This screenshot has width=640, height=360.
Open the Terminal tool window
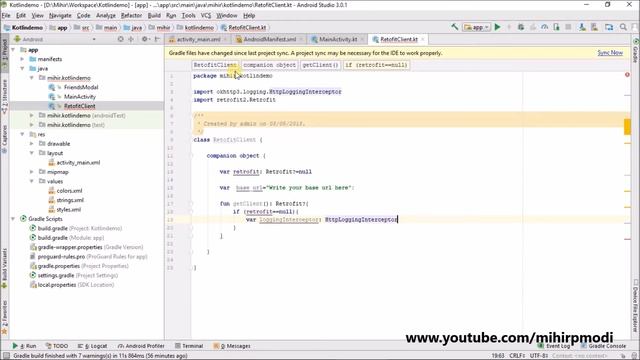(x=189, y=346)
